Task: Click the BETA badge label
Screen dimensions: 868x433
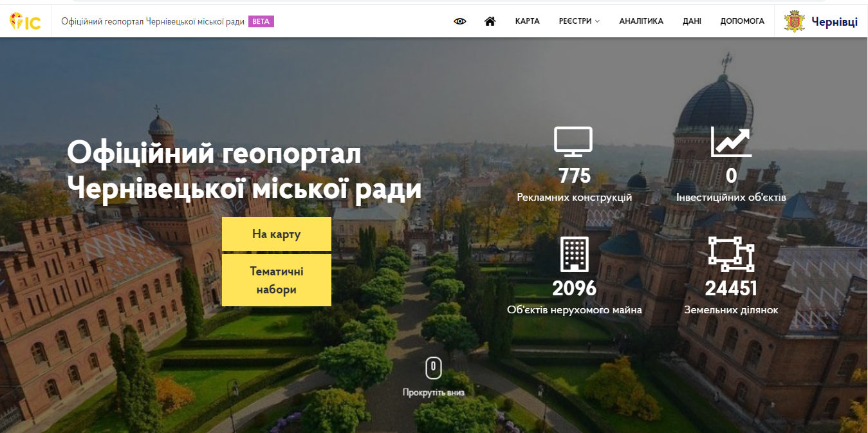Action: point(261,21)
